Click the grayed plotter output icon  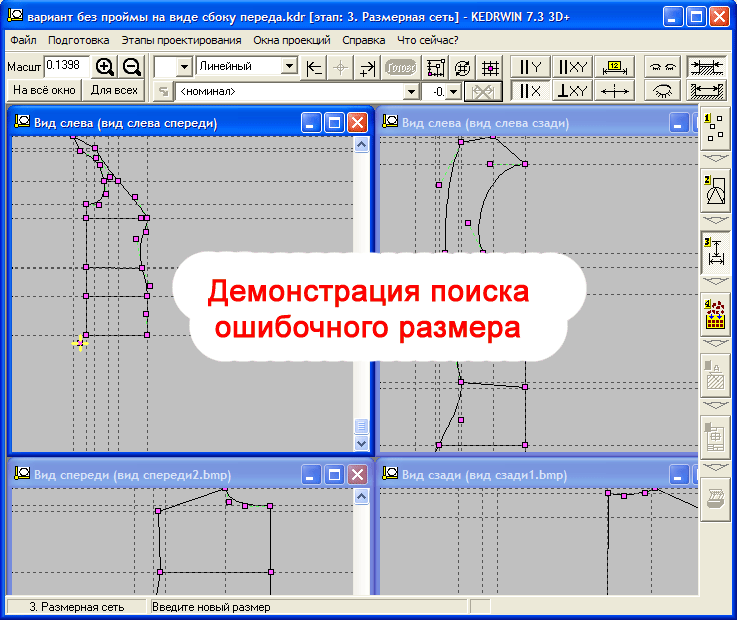(x=715, y=499)
